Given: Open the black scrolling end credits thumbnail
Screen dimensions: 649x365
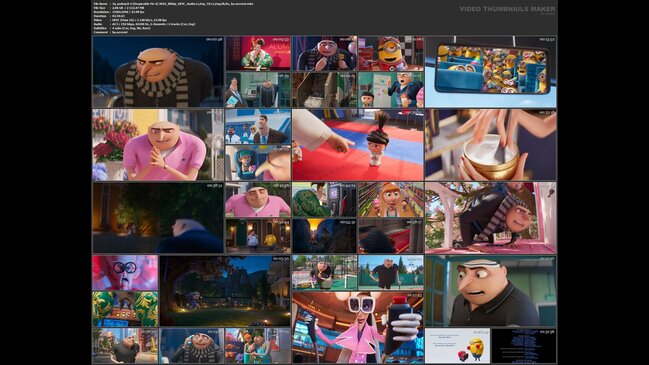Looking at the screenshot, I should 524,346.
